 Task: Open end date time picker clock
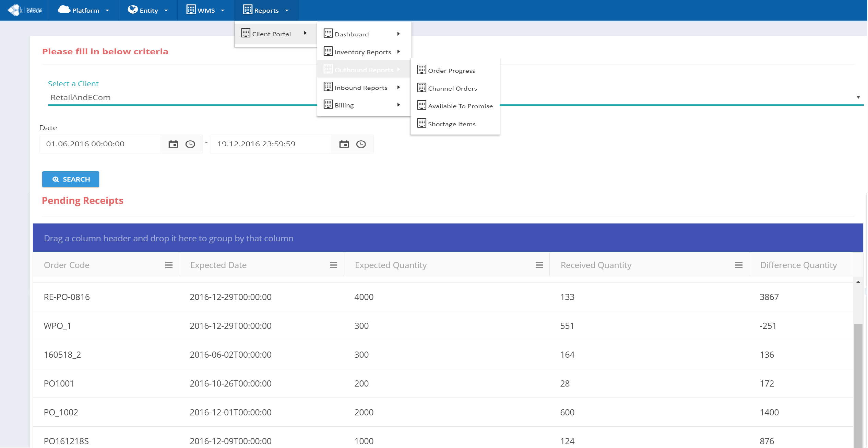(x=361, y=144)
